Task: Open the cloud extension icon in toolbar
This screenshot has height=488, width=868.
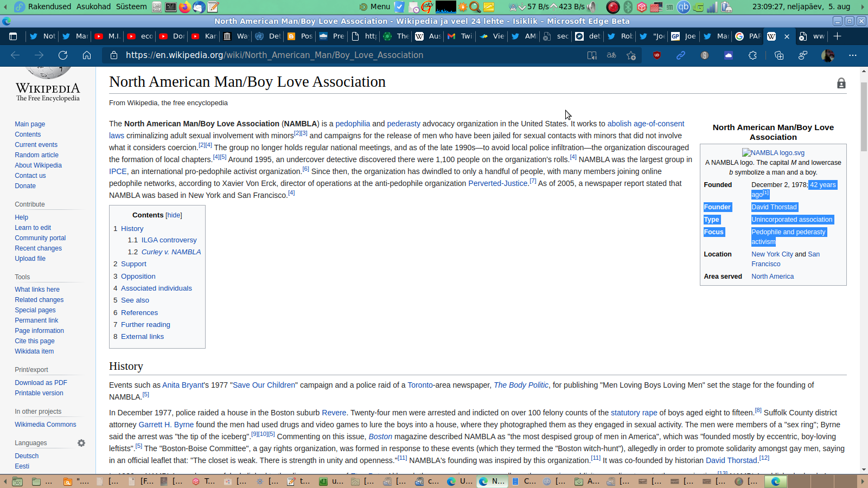Action: 729,55
